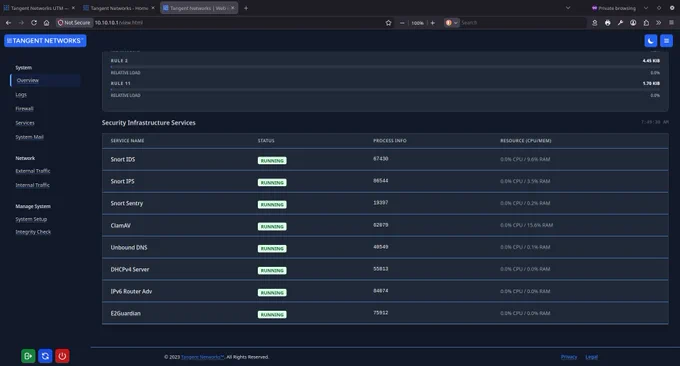This screenshot has width=680, height=366.
Task: Expand more tools double chevron
Action: (658, 23)
